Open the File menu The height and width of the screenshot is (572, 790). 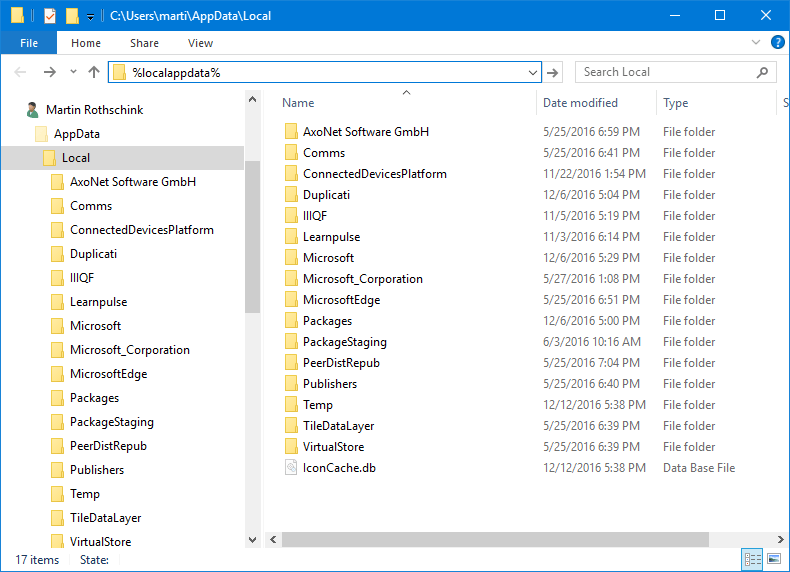pyautogui.click(x=29, y=43)
